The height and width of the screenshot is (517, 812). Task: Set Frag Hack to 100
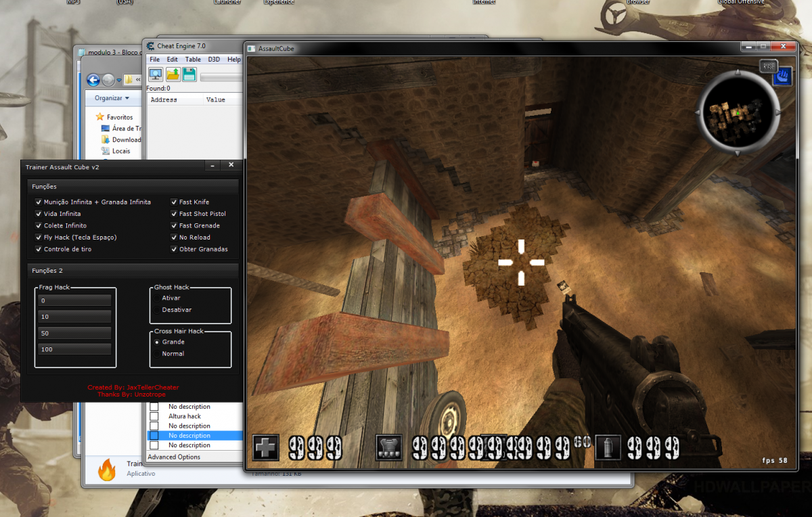point(74,349)
